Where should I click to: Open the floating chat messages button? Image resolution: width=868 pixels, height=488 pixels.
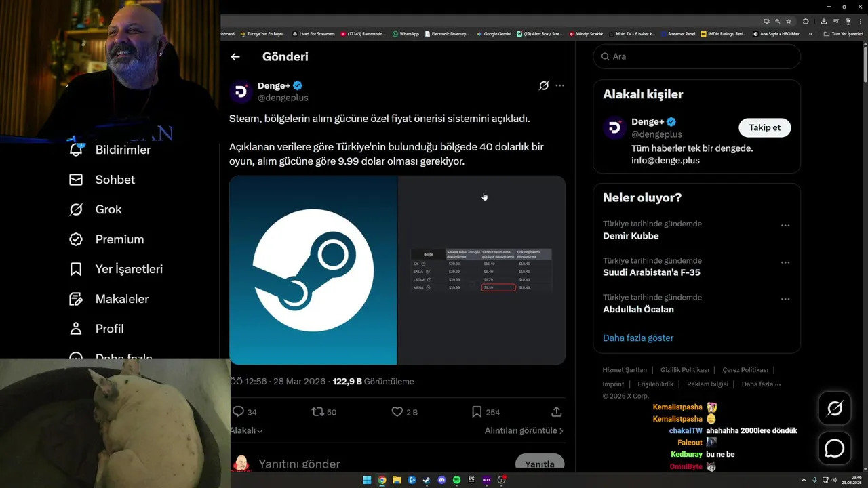pyautogui.click(x=835, y=449)
